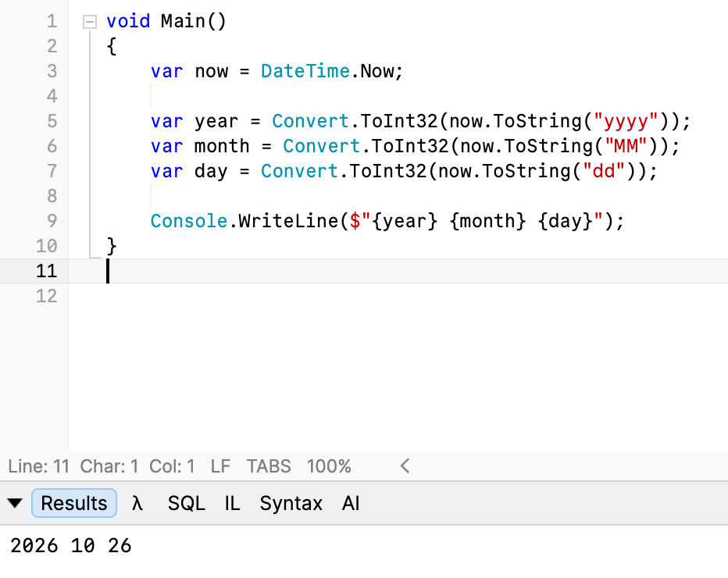Image resolution: width=728 pixels, height=578 pixels.
Task: Click the TABS indentation indicator
Action: (269, 466)
